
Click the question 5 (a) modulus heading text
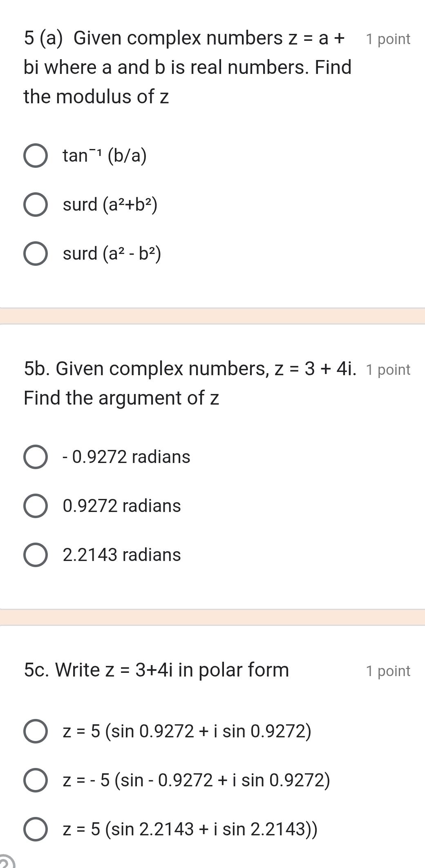(x=184, y=67)
